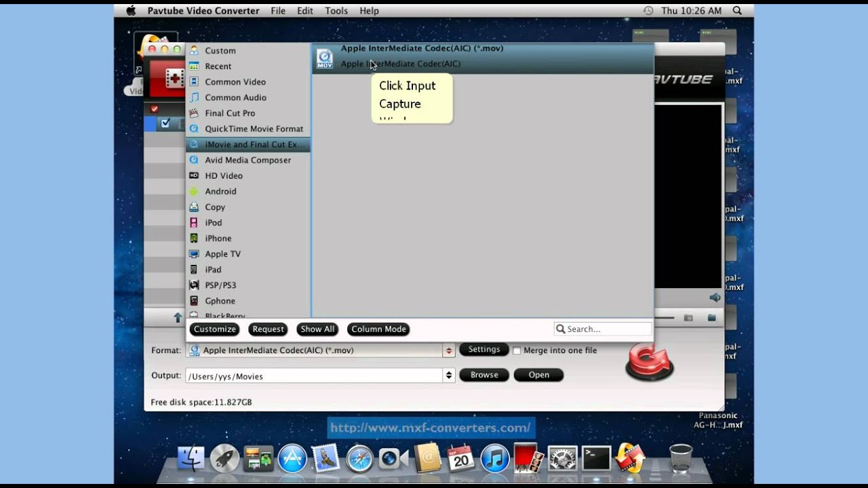This screenshot has width=868, height=488.
Task: Click Pavtube converter icon in the Dock
Action: [x=630, y=457]
